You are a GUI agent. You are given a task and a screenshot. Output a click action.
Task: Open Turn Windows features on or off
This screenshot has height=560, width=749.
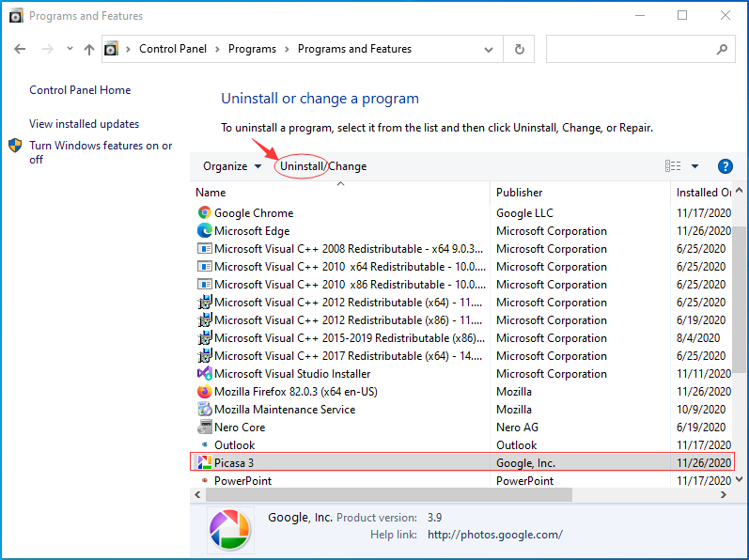(101, 152)
